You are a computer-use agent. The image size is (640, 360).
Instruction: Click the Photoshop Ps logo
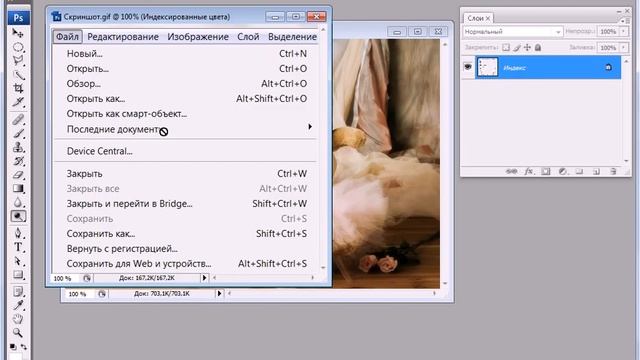click(x=18, y=18)
